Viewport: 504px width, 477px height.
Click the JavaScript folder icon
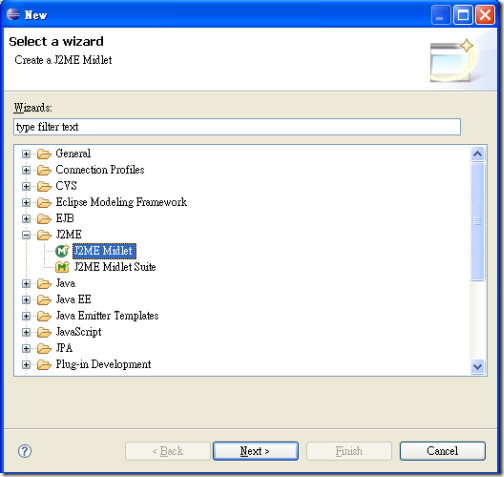tap(44, 332)
